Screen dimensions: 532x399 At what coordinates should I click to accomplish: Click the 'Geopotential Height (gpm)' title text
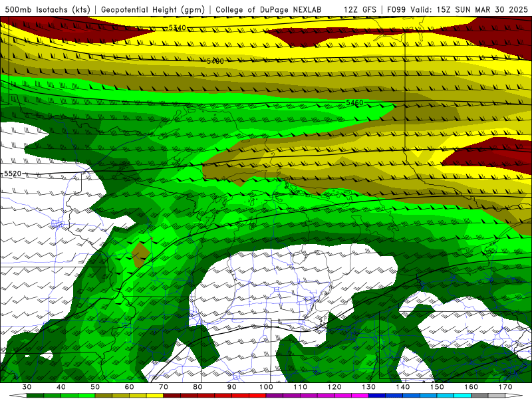click(x=153, y=9)
